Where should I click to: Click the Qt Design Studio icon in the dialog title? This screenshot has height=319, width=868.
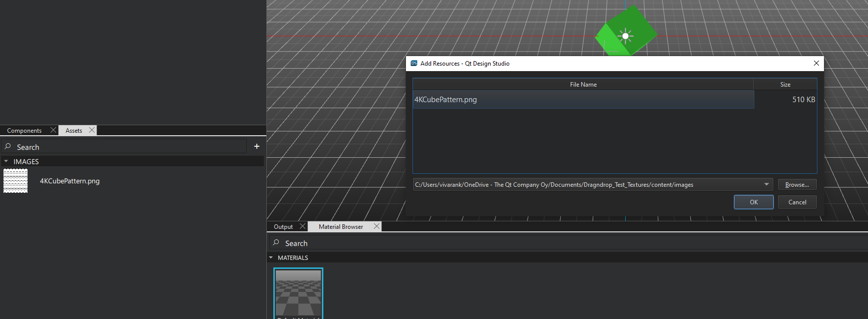414,64
